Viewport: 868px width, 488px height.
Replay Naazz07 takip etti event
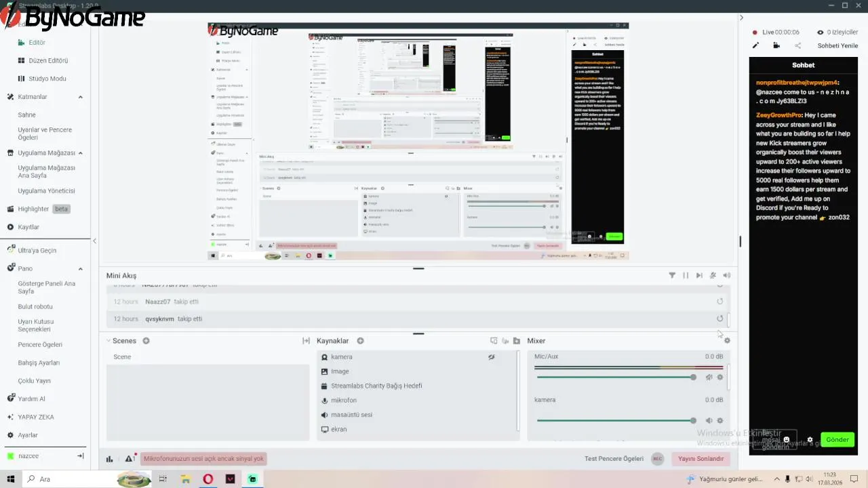click(x=720, y=302)
